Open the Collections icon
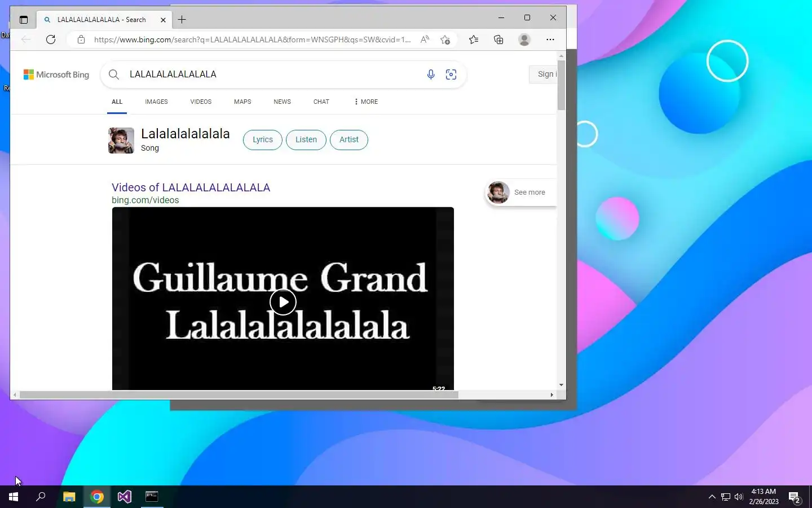Screen dimensions: 812x508 pyautogui.click(x=498, y=40)
